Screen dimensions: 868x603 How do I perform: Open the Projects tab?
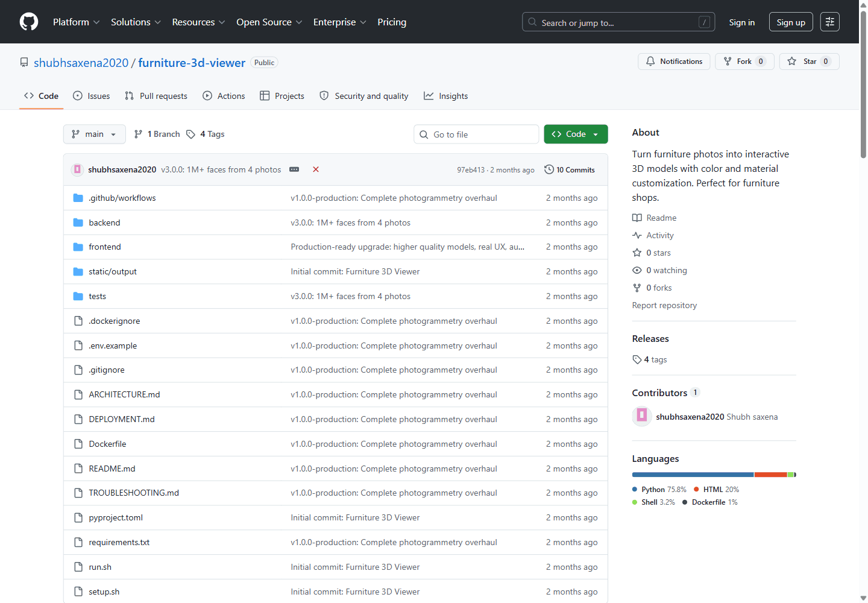click(282, 96)
